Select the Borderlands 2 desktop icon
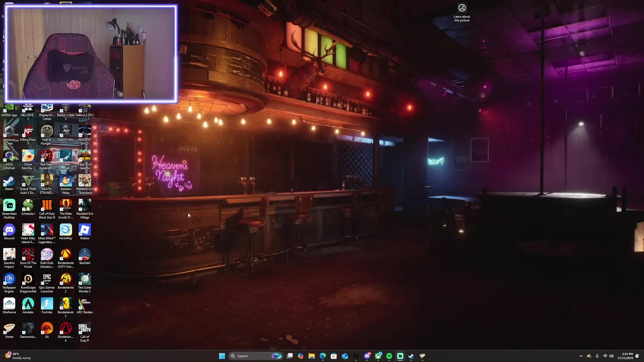This screenshot has width=644, height=362. [66, 283]
